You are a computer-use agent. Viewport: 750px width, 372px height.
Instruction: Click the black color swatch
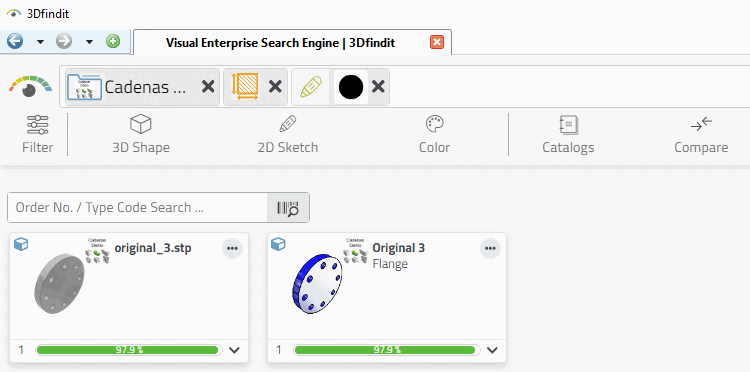[x=351, y=87]
